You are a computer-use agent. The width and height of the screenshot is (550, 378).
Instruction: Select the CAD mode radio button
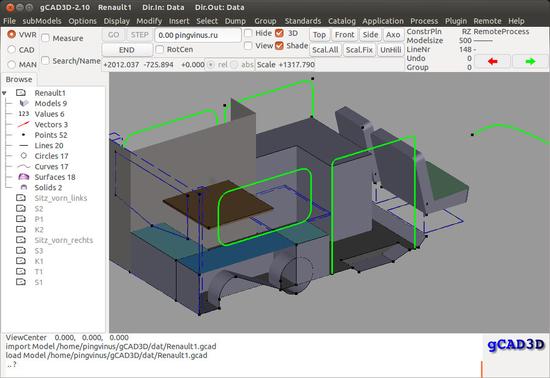(12, 49)
